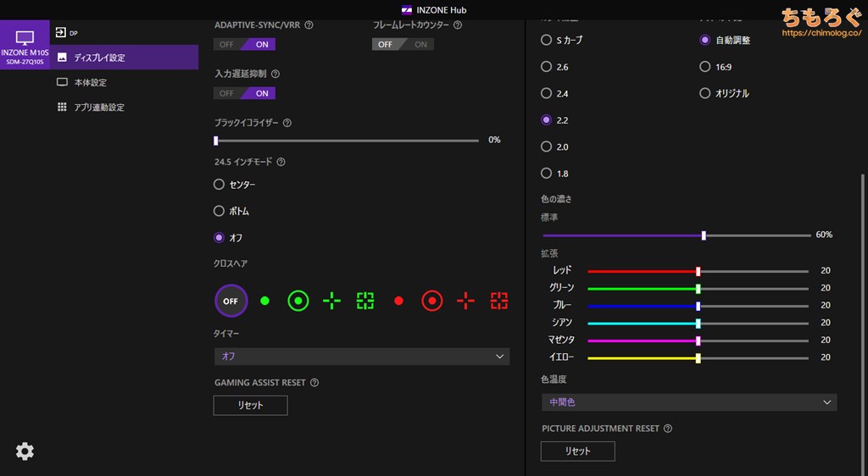This screenshot has height=476, width=868.
Task: Select 16:9 aspect option
Action: click(704, 66)
